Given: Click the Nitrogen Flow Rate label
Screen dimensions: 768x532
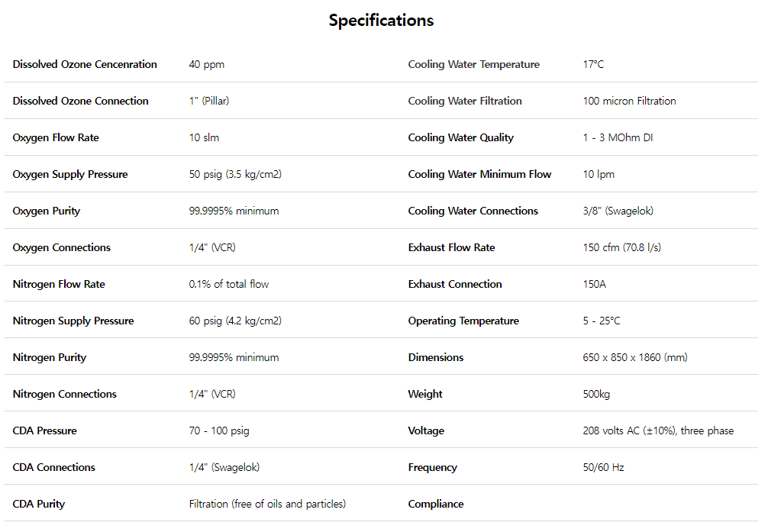Looking at the screenshot, I should [x=59, y=285].
